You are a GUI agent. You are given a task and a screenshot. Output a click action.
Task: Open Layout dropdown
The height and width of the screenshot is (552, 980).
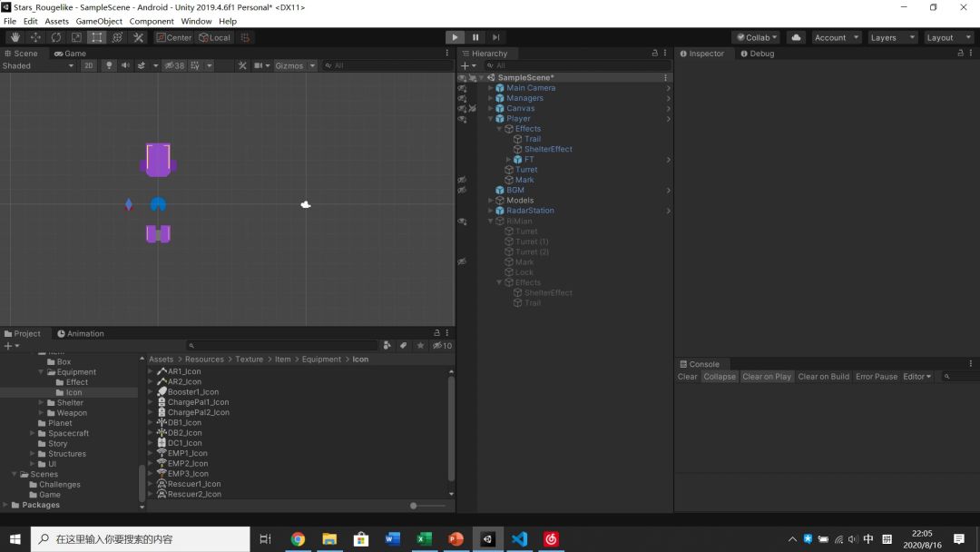coord(948,37)
